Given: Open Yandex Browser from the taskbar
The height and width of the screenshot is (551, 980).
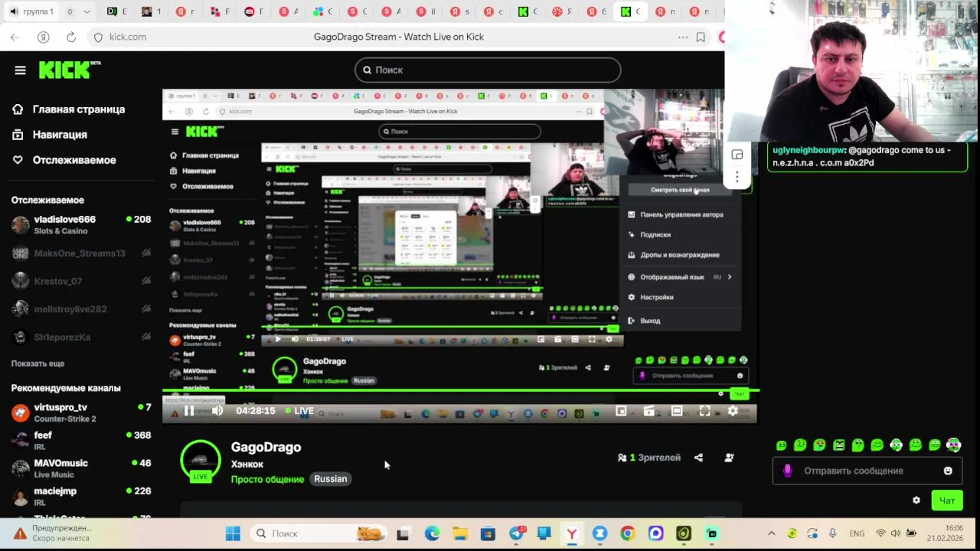Looking at the screenshot, I should 572,533.
